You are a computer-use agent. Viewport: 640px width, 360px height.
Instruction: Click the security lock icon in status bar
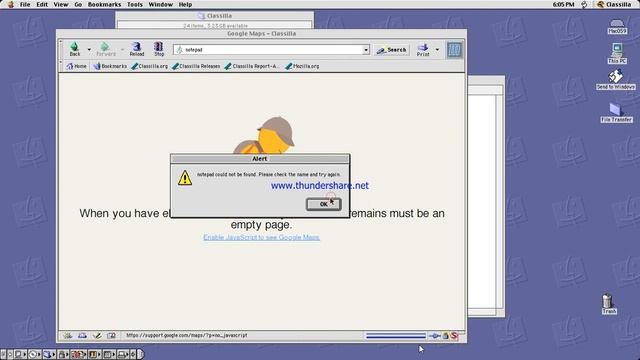446,336
